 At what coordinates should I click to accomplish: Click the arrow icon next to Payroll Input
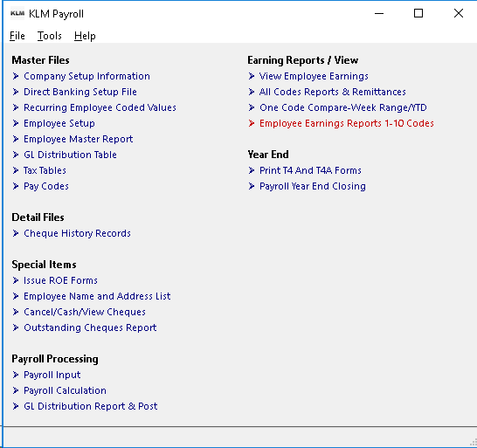[16, 375]
